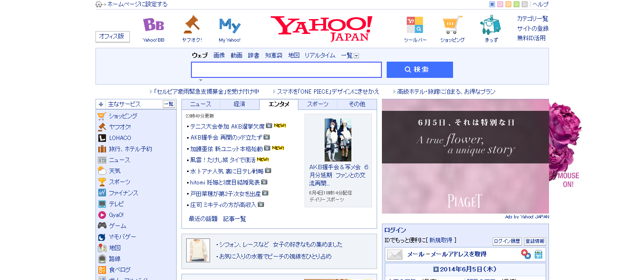Click the 地図 map icon in sidebar
644x280 pixels.
(x=102, y=248)
